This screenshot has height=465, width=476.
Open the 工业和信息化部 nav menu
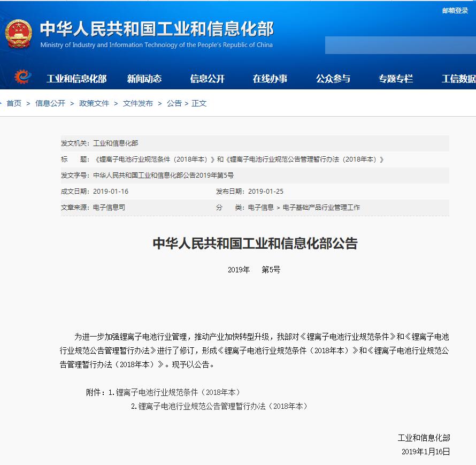(76, 79)
